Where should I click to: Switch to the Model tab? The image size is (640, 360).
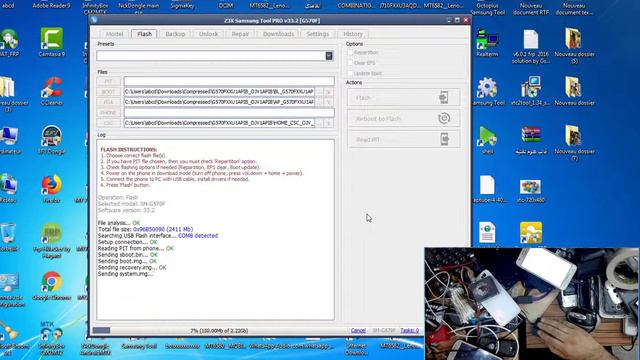[114, 34]
